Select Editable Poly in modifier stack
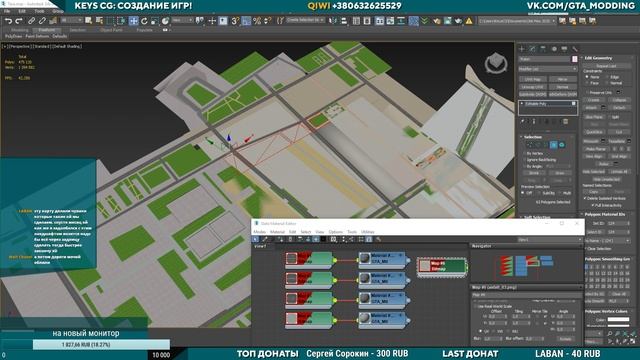This screenshot has height=360, width=640. click(547, 104)
